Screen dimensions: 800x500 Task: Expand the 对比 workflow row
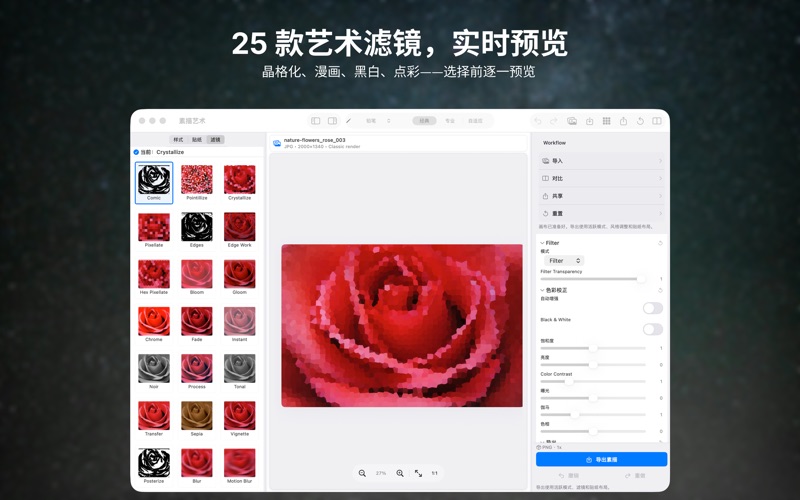tap(602, 179)
